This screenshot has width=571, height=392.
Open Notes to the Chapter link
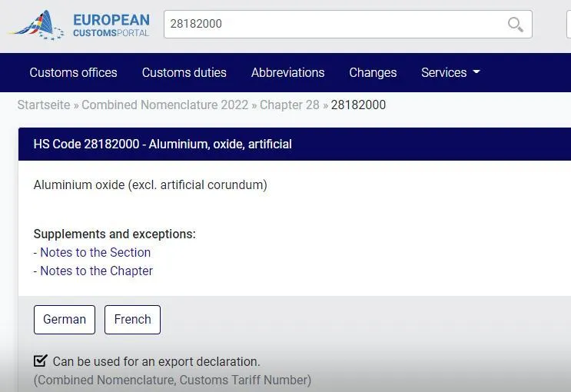pyautogui.click(x=96, y=271)
